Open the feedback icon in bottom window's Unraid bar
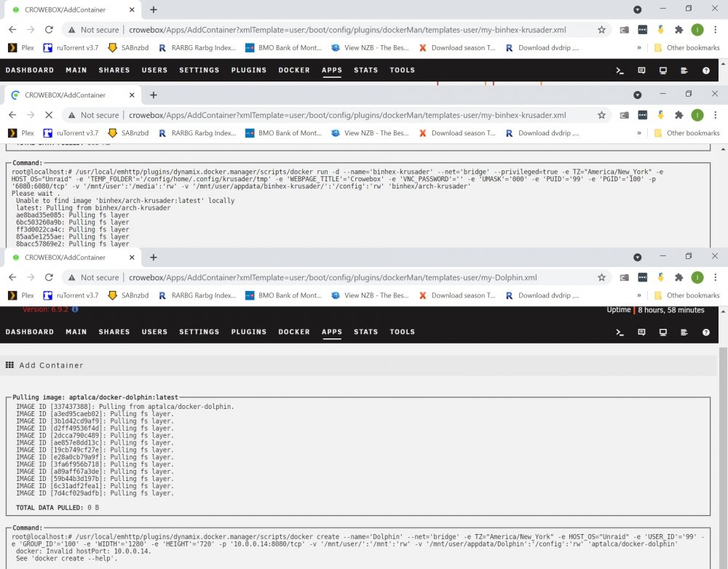Image resolution: width=728 pixels, height=569 pixels. (641, 333)
